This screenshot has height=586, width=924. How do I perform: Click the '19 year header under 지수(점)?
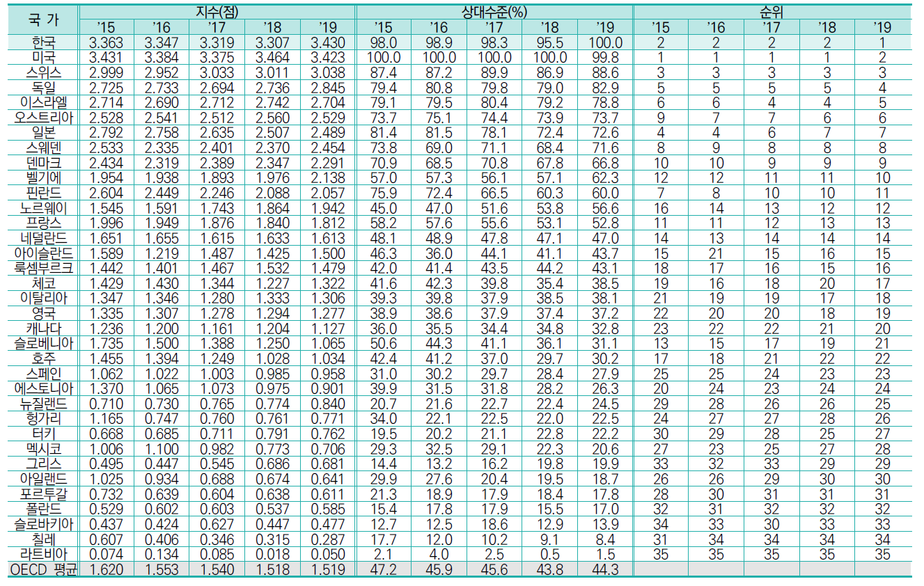tap(327, 26)
